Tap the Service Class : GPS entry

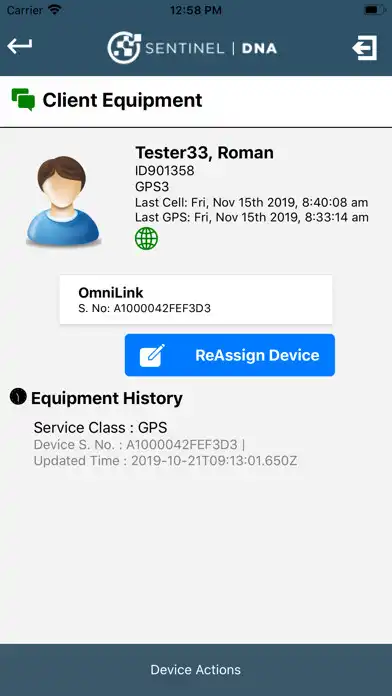tap(100, 427)
